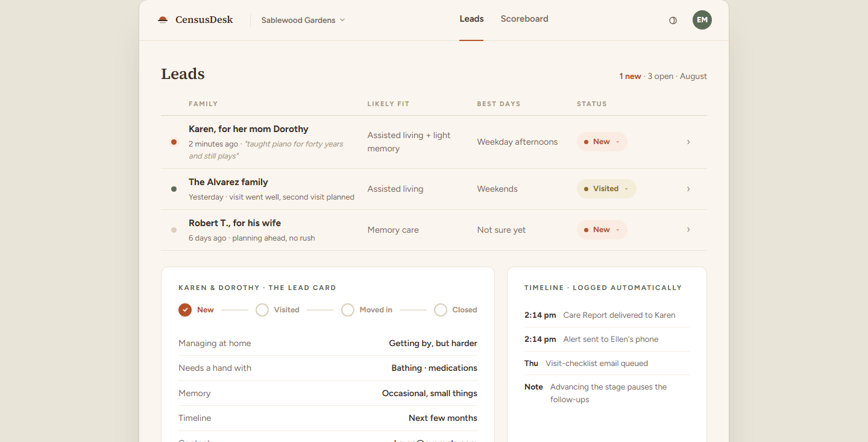Click the 'Weekday afternoons' cell
The width and height of the screenshot is (868, 442).
(x=517, y=142)
